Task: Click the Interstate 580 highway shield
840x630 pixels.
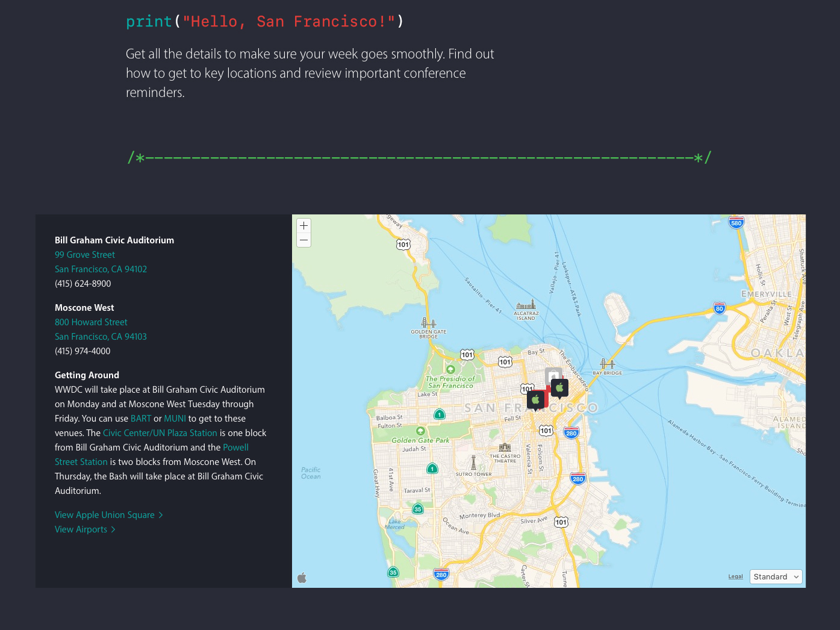Action: [736, 222]
